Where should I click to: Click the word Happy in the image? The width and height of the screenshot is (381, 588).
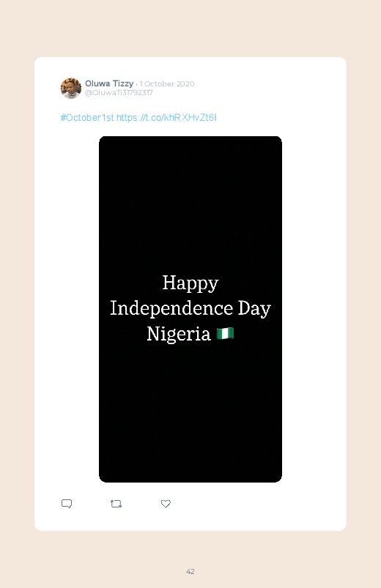tap(190, 283)
